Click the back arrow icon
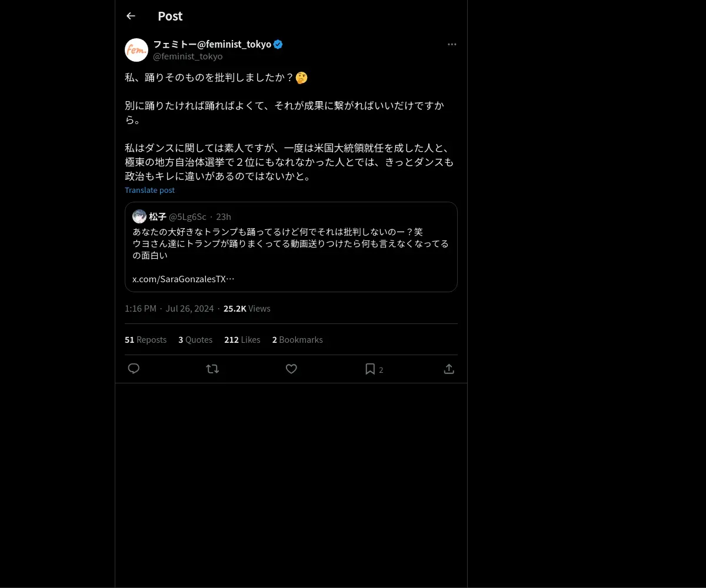Image resolution: width=706 pixels, height=588 pixels. (x=131, y=16)
